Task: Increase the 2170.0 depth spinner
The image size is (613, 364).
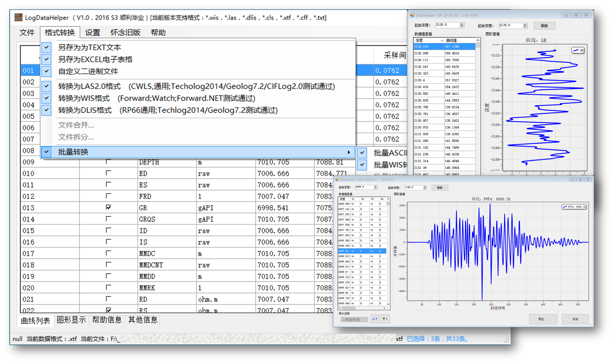Action: 525,24
